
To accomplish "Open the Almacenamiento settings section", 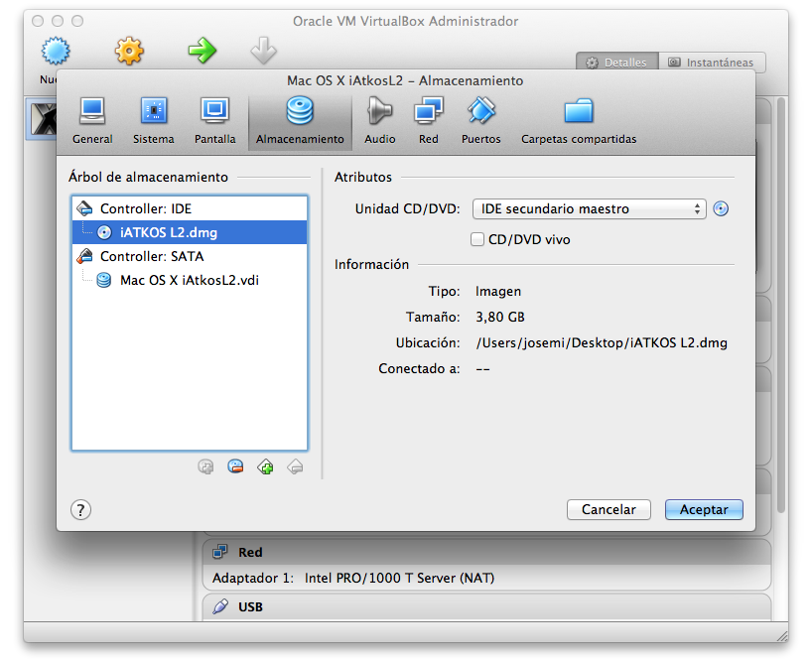I will pos(300,119).
